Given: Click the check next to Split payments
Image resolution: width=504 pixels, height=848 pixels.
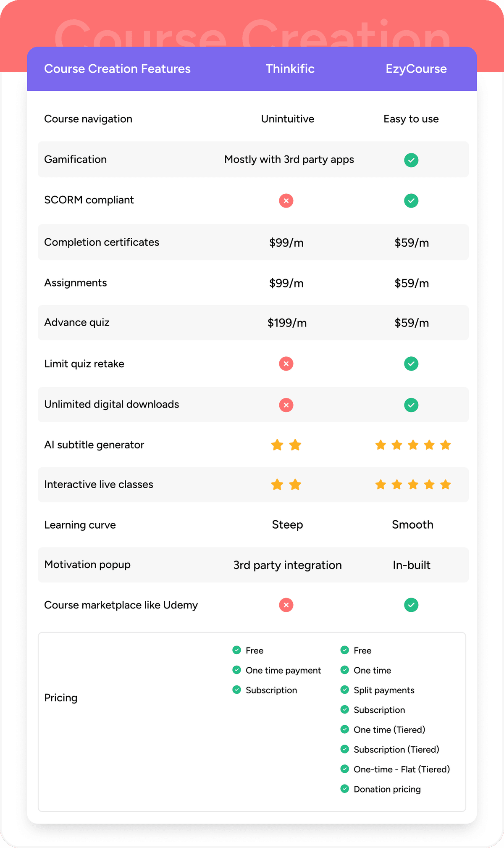Looking at the screenshot, I should click(345, 690).
